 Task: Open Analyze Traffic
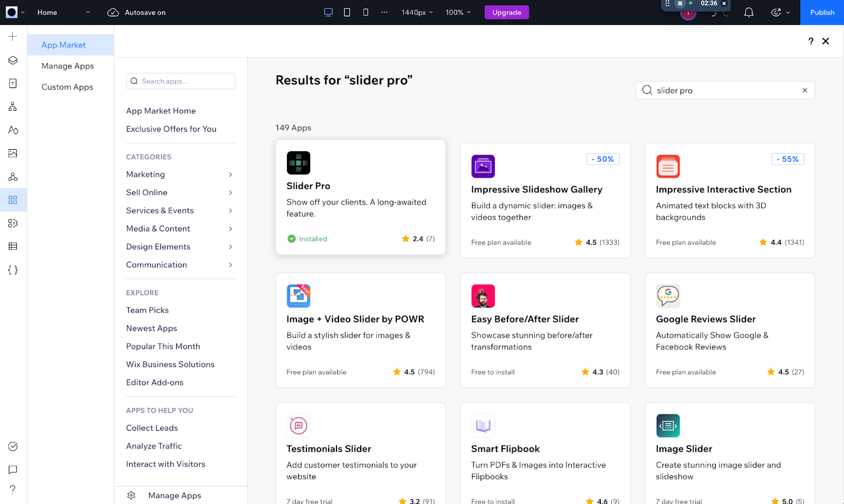[154, 446]
